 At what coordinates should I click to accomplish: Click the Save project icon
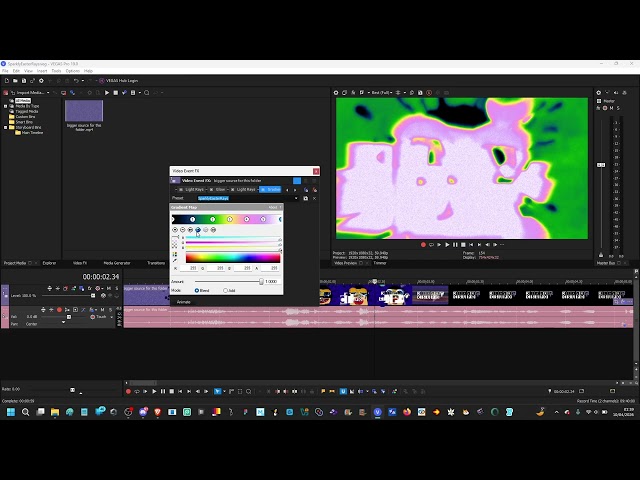(x=24, y=81)
